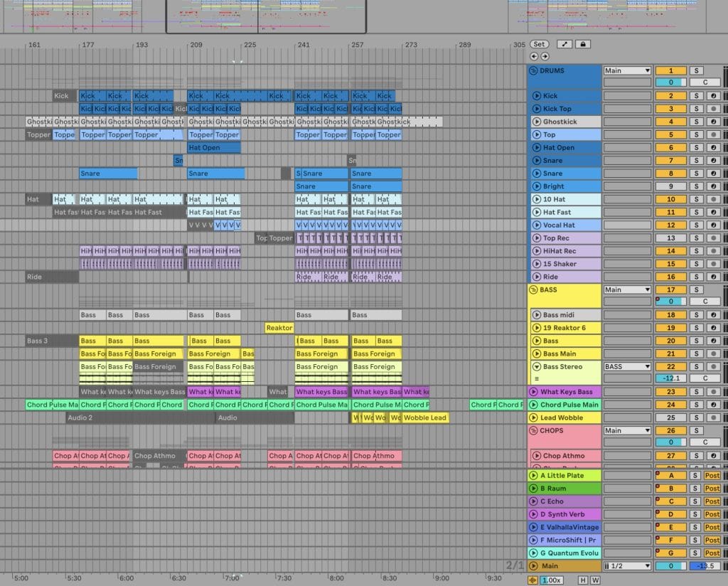Collapse the DRUMS group track
This screenshot has height=586, width=728.
point(533,70)
